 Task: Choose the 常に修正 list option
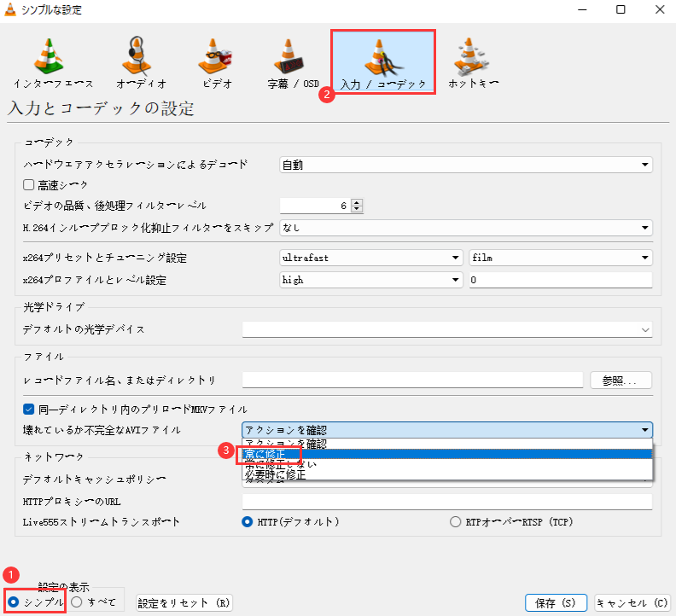point(447,455)
